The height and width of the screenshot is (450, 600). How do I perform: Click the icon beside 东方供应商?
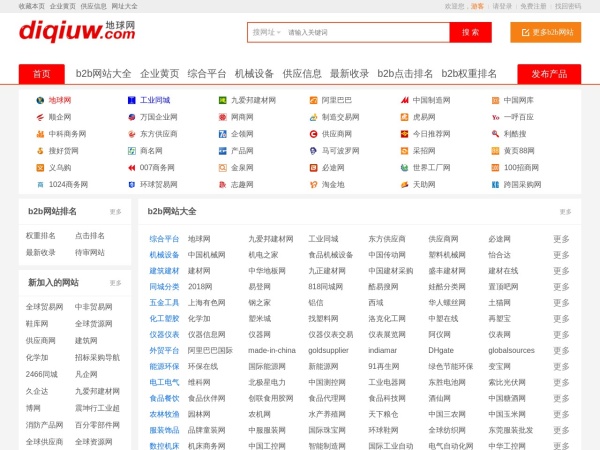[x=132, y=134]
